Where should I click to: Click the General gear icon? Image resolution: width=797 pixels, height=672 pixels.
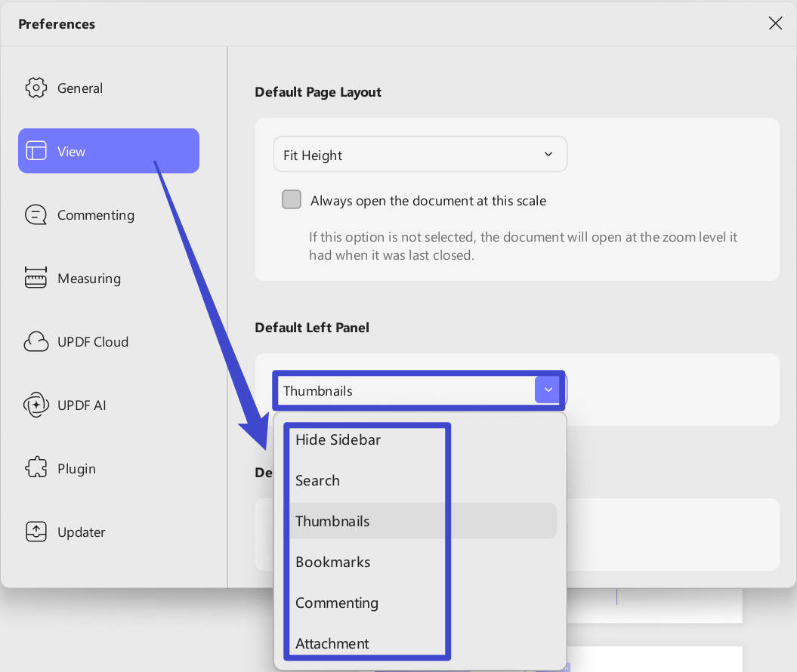(36, 88)
